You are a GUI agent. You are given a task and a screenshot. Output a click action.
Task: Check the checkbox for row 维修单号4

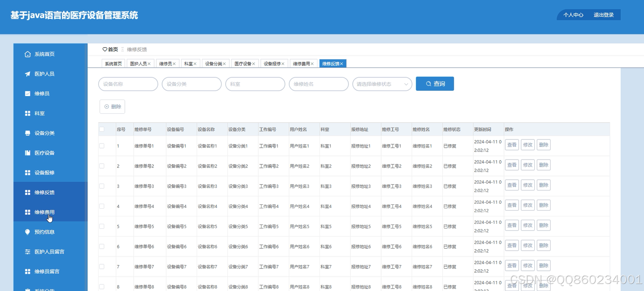click(x=102, y=206)
